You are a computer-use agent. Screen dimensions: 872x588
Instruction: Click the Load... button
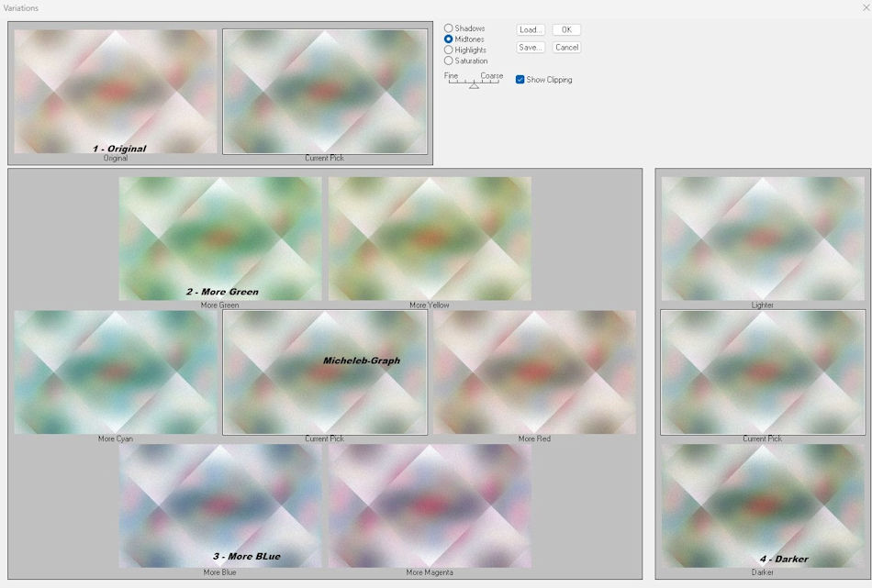(x=531, y=29)
